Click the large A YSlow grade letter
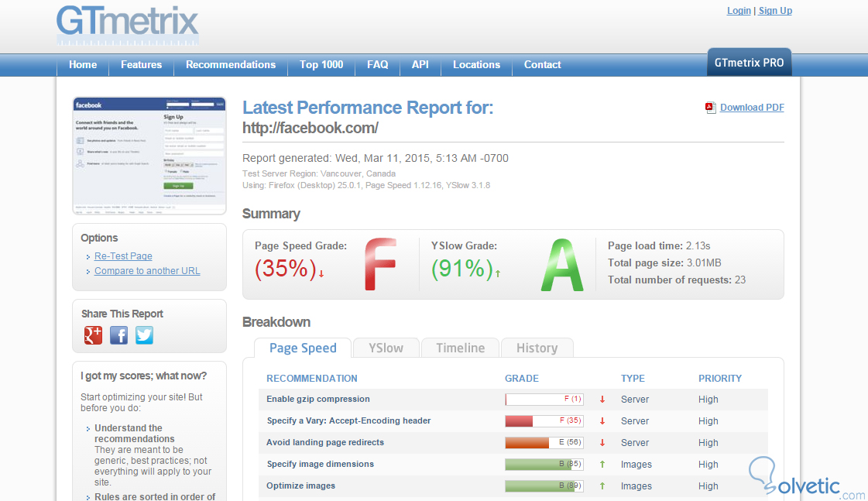This screenshot has width=868, height=501. (562, 265)
